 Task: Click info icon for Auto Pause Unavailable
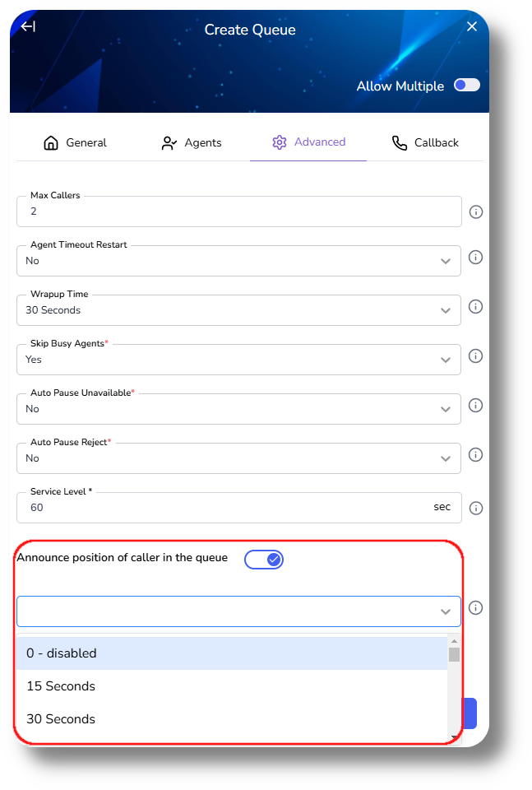(x=475, y=405)
